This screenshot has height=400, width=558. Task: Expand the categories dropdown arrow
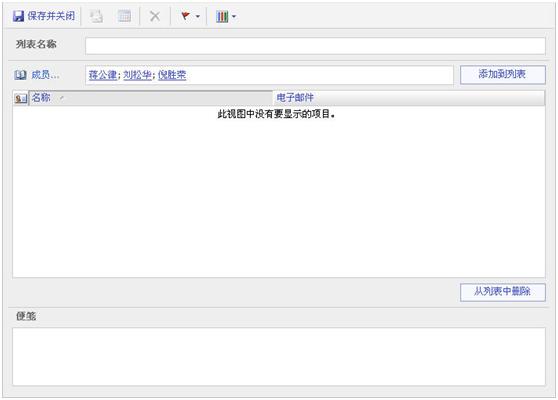(234, 16)
